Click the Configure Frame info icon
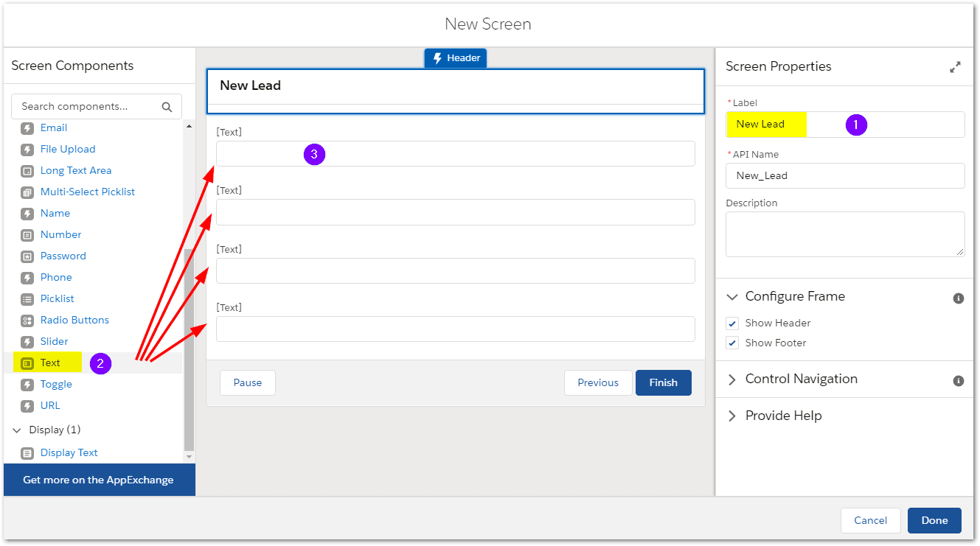The height and width of the screenshot is (546, 980). click(x=958, y=298)
